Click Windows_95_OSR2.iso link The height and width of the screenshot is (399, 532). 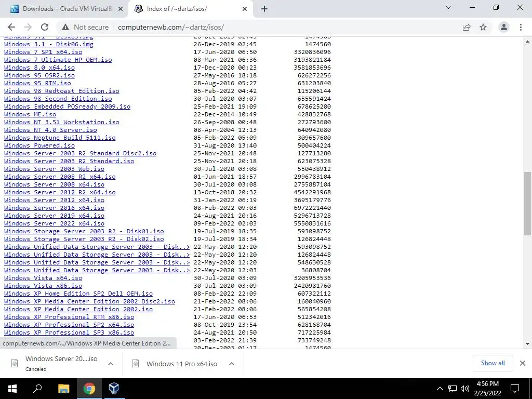(x=39, y=75)
